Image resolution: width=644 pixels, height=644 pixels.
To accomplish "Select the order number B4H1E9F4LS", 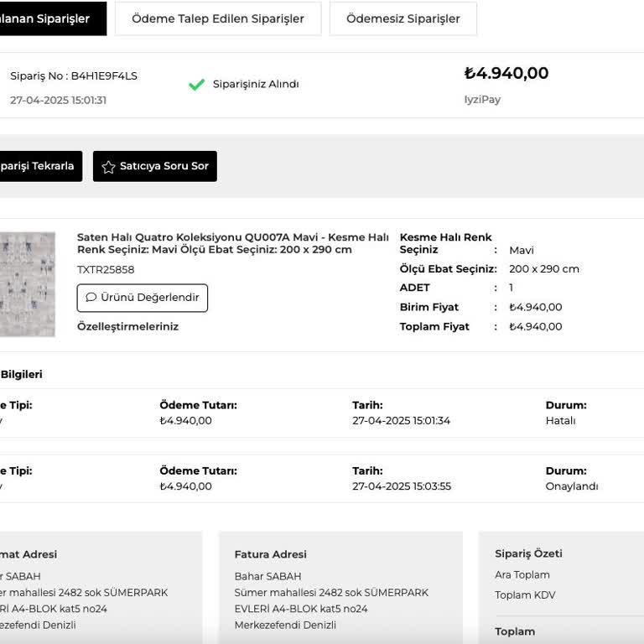I will coord(104,76).
